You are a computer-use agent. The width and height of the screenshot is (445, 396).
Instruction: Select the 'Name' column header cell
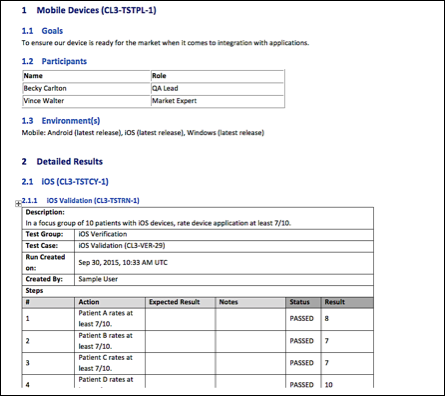[x=86, y=76]
